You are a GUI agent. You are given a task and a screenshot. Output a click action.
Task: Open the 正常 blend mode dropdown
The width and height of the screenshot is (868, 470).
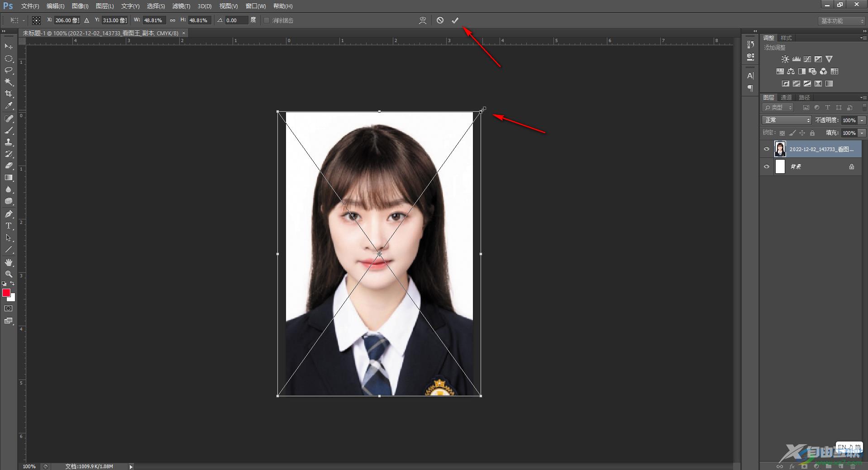[787, 120]
